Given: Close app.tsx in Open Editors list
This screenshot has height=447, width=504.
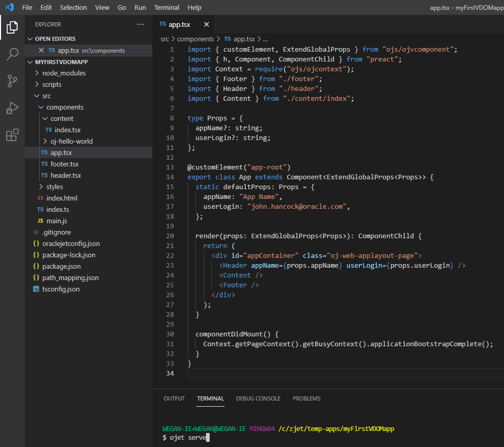Looking at the screenshot, I should tap(41, 50).
